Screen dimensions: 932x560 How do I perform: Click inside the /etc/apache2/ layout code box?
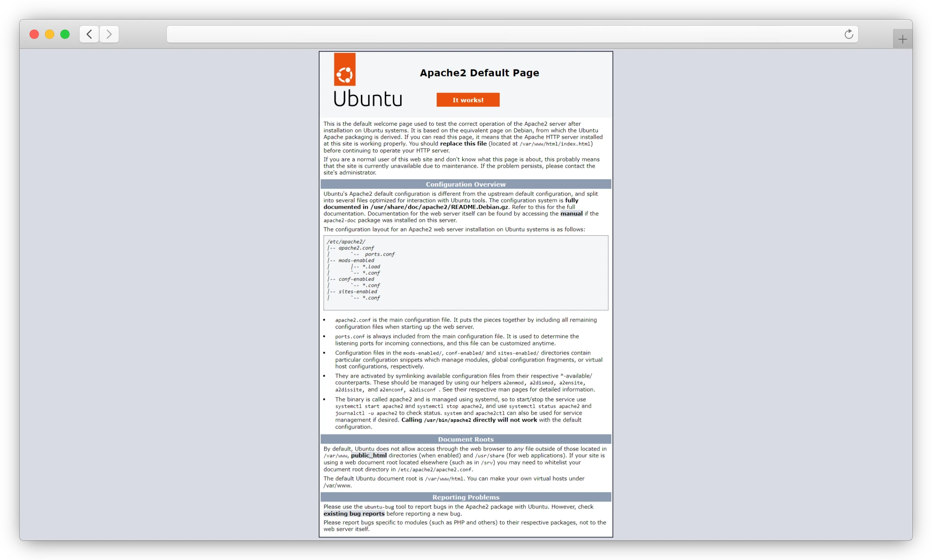pos(465,273)
